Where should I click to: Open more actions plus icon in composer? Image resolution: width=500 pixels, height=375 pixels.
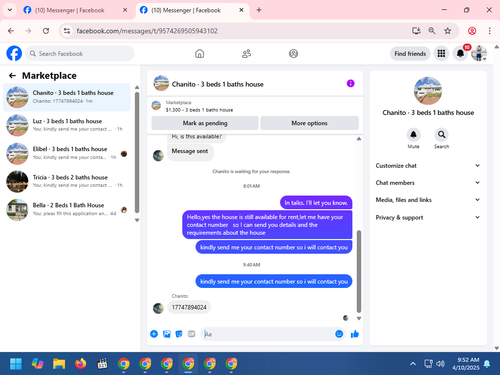154,334
